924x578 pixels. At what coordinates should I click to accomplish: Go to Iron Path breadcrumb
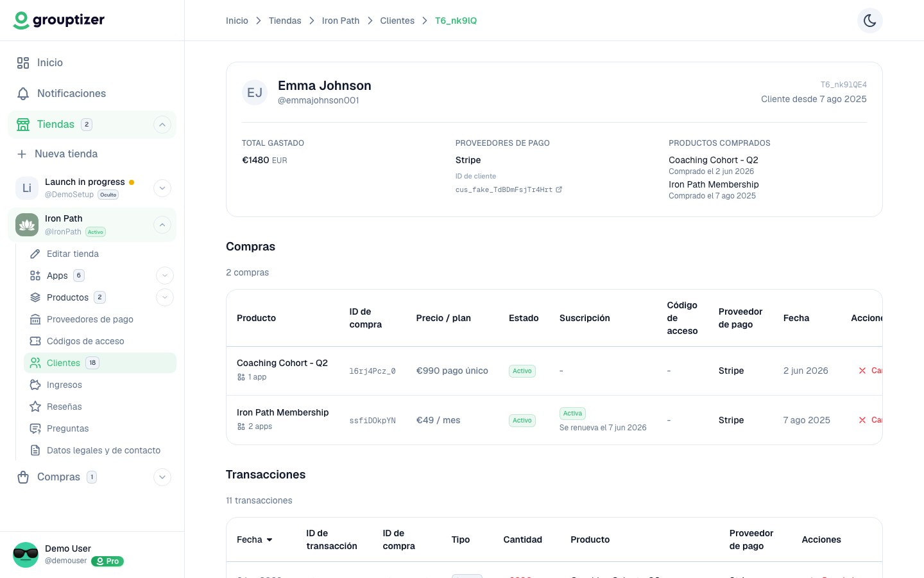click(x=341, y=21)
